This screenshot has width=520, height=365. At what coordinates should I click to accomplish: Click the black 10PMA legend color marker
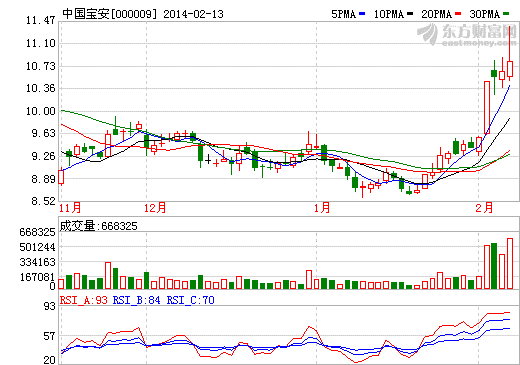click(x=410, y=14)
